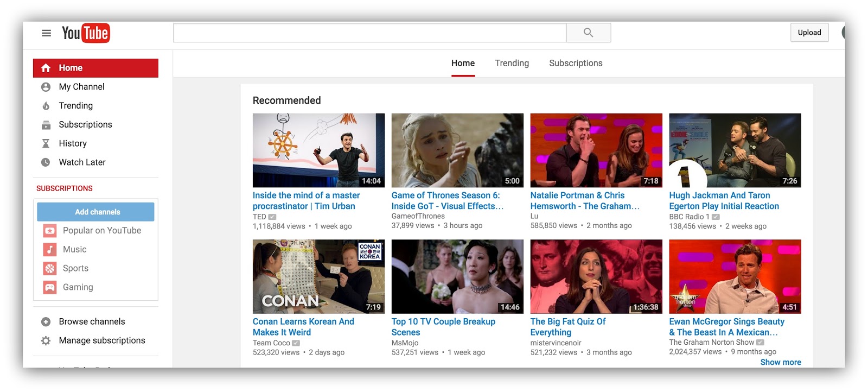The image size is (868, 392).
Task: Click the verified badge next to Team Coco
Action: (x=296, y=343)
